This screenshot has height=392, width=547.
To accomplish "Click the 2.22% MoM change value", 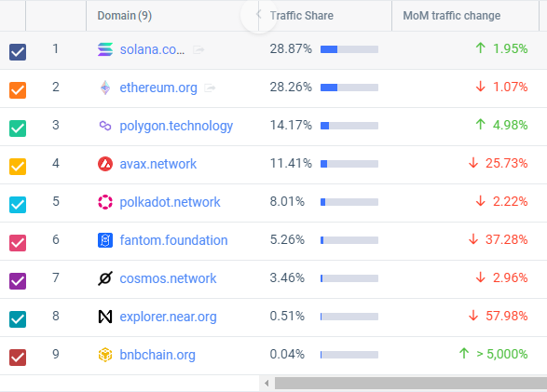I will tap(510, 201).
